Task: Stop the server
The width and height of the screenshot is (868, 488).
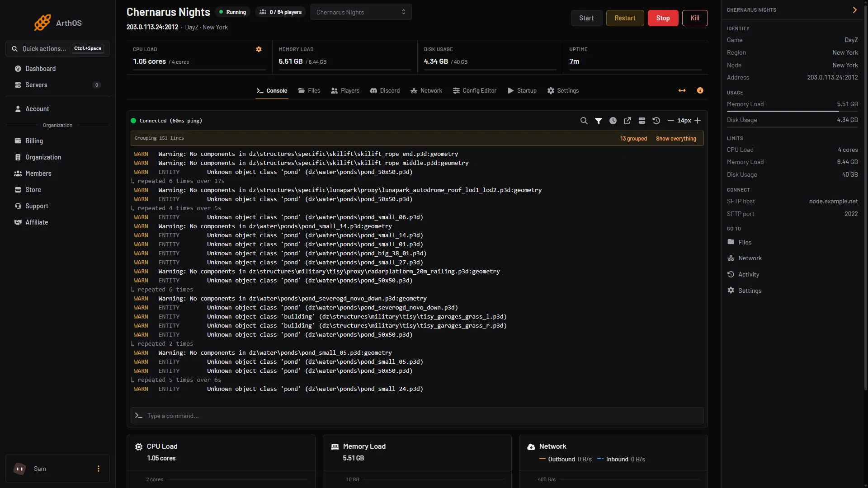Action: click(663, 18)
